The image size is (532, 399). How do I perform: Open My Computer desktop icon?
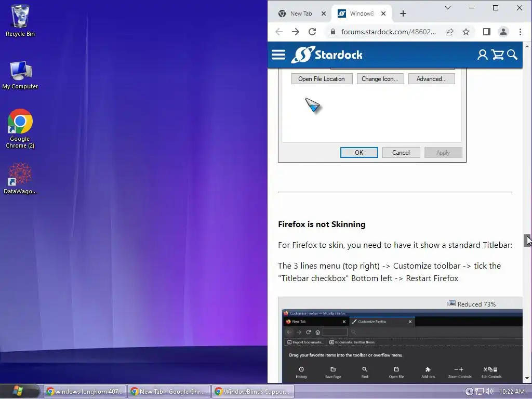click(20, 75)
